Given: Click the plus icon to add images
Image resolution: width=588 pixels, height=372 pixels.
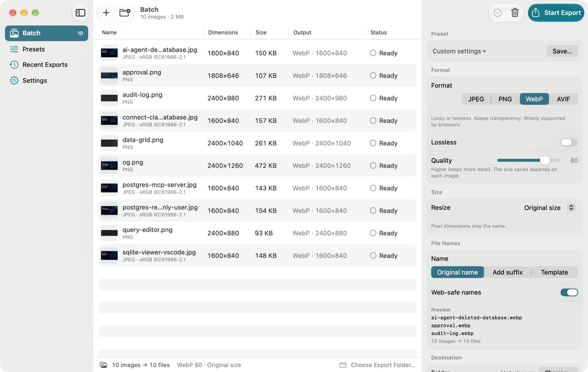Looking at the screenshot, I should (x=106, y=13).
